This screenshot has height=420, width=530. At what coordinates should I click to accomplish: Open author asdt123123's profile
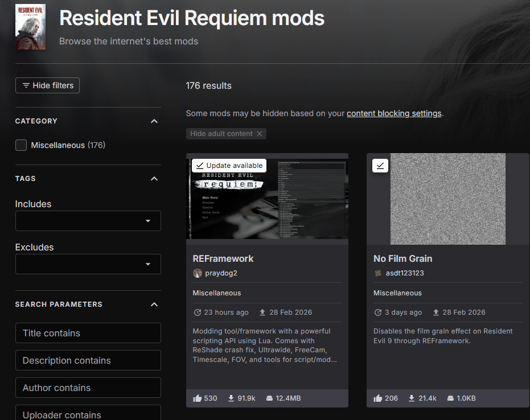click(405, 273)
